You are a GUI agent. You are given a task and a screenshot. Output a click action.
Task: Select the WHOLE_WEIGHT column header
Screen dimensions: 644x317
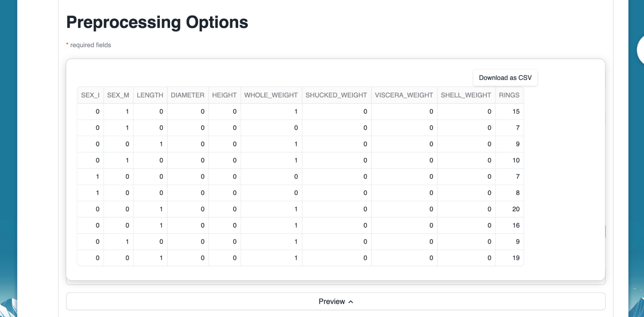[271, 95]
